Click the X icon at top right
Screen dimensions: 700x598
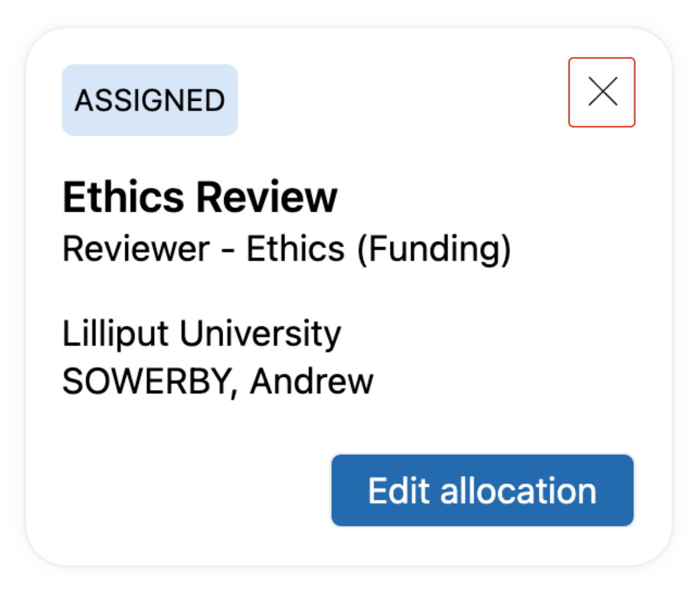pyautogui.click(x=601, y=92)
